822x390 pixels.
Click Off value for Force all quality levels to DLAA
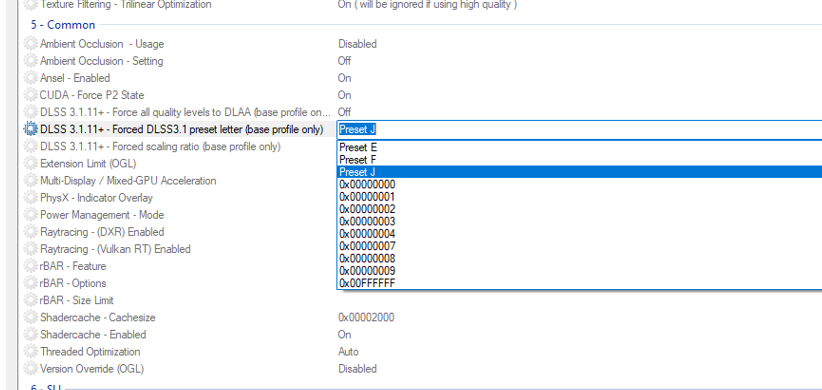point(344,112)
